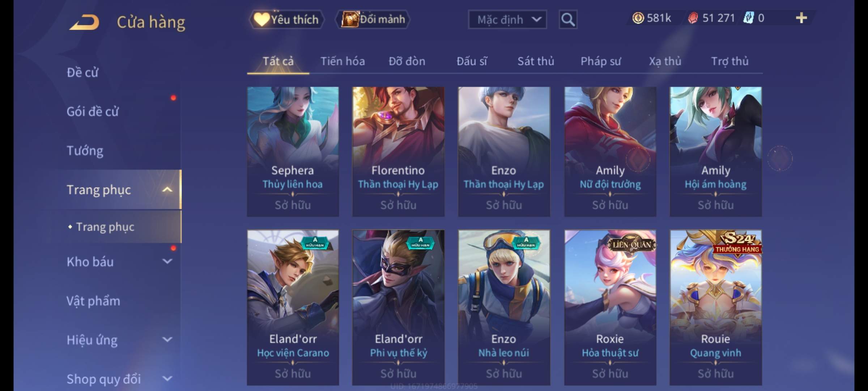Select the Sephera Thủy liên hoa skin card
This screenshot has height=391, width=868.
click(293, 152)
